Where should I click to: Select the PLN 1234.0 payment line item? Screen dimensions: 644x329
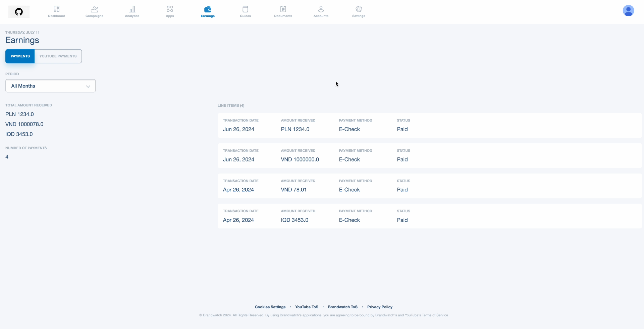point(429,126)
